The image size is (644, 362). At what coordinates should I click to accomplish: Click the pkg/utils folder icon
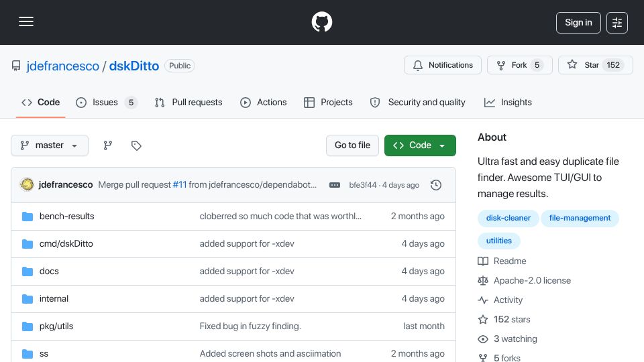pyautogui.click(x=28, y=326)
